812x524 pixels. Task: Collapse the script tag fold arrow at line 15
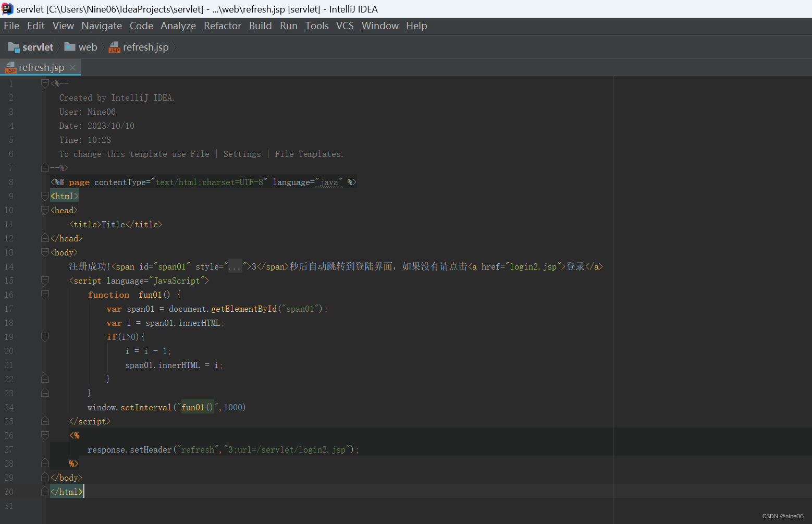click(x=45, y=281)
